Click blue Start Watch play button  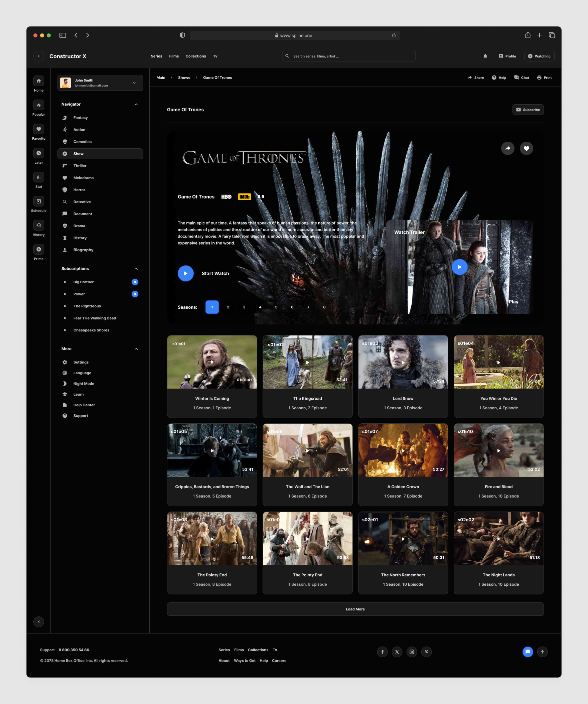click(x=186, y=274)
